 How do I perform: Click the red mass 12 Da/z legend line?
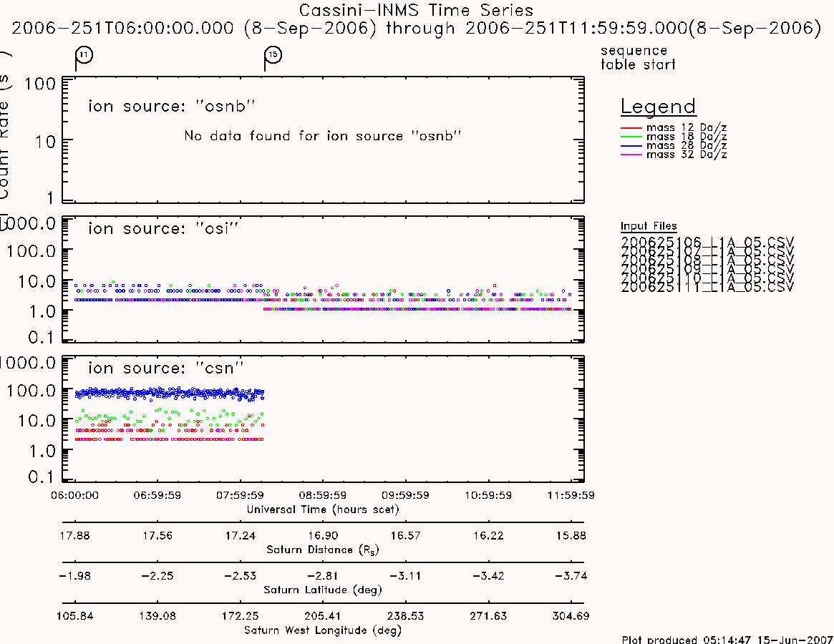tap(631, 128)
